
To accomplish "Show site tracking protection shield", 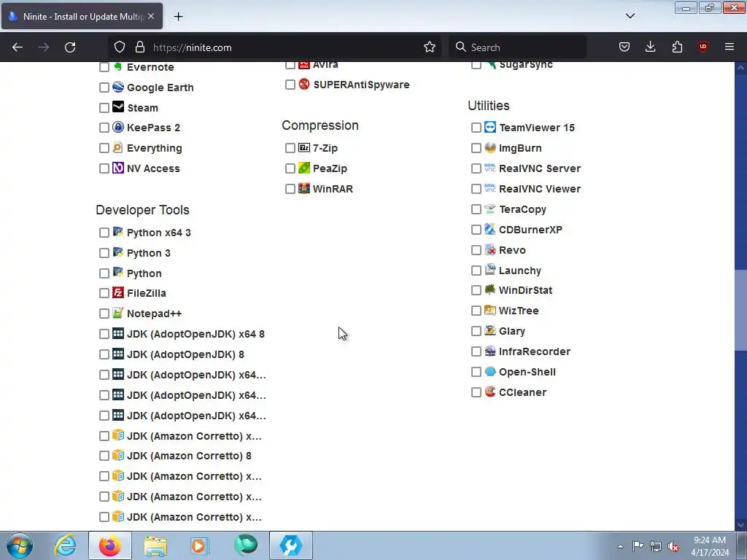I will click(120, 47).
